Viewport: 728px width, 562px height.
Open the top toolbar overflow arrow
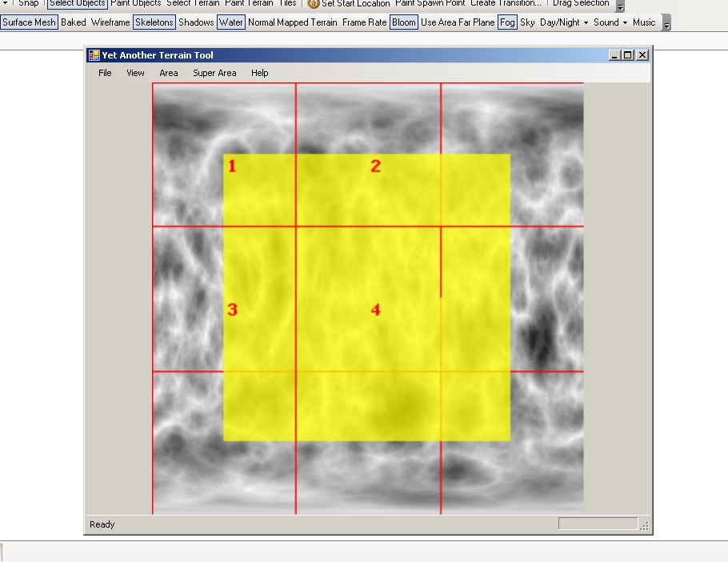click(x=620, y=6)
